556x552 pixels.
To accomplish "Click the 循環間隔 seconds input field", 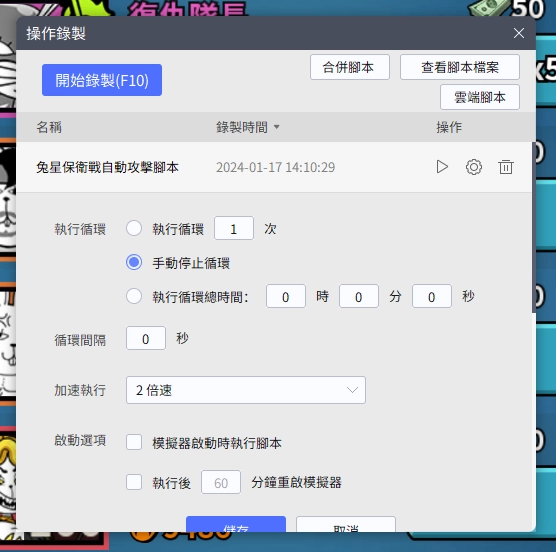I will pyautogui.click(x=146, y=338).
